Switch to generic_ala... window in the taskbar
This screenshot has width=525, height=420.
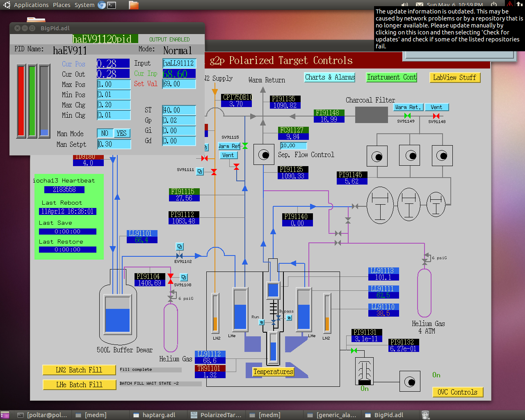333,415
